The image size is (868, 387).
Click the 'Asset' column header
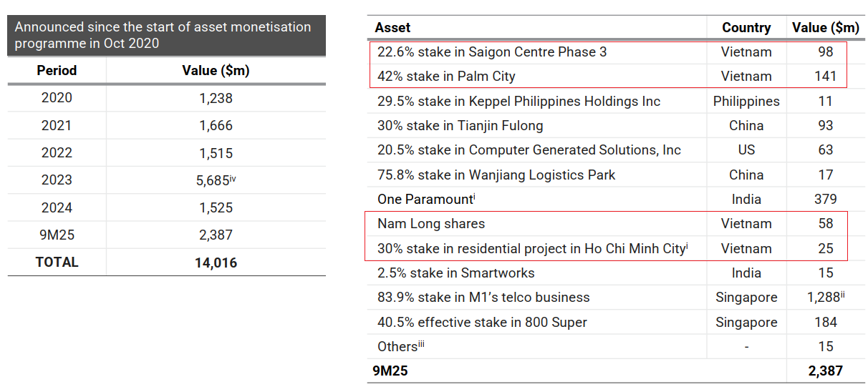tap(393, 28)
